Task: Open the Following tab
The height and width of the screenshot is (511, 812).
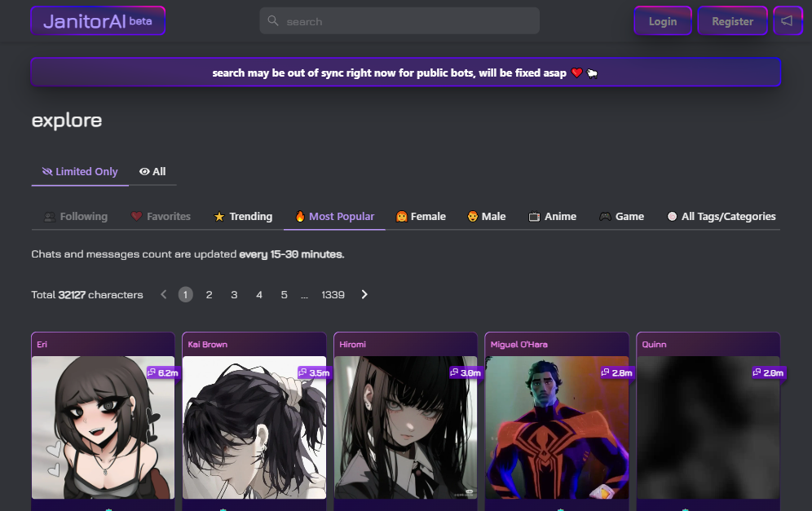Action: (76, 217)
